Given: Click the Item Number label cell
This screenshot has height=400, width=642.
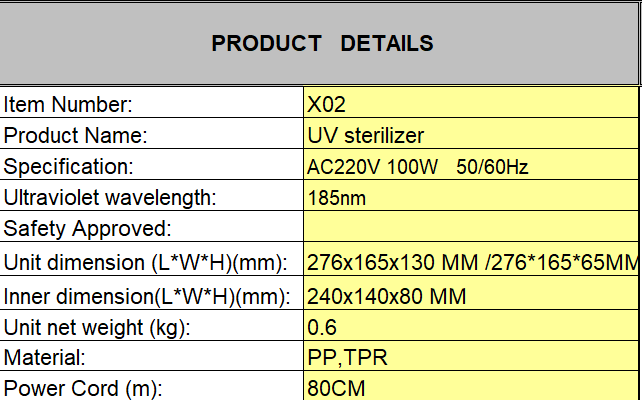Looking at the screenshot, I should [151, 103].
